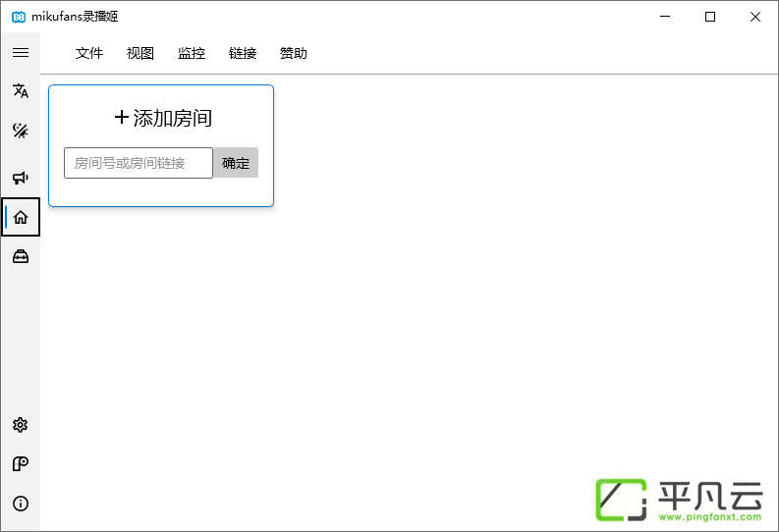Open the toolbox icon in sidebar

pos(21,256)
